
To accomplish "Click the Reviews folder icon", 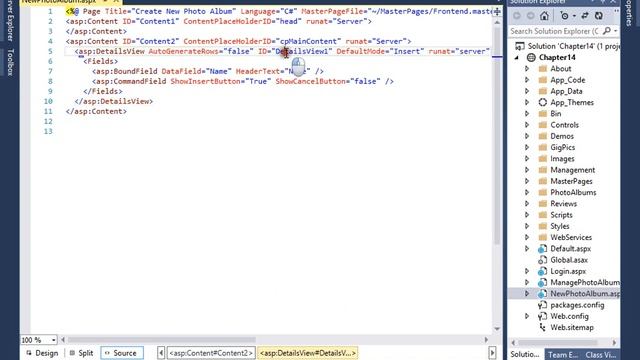I will (x=542, y=204).
